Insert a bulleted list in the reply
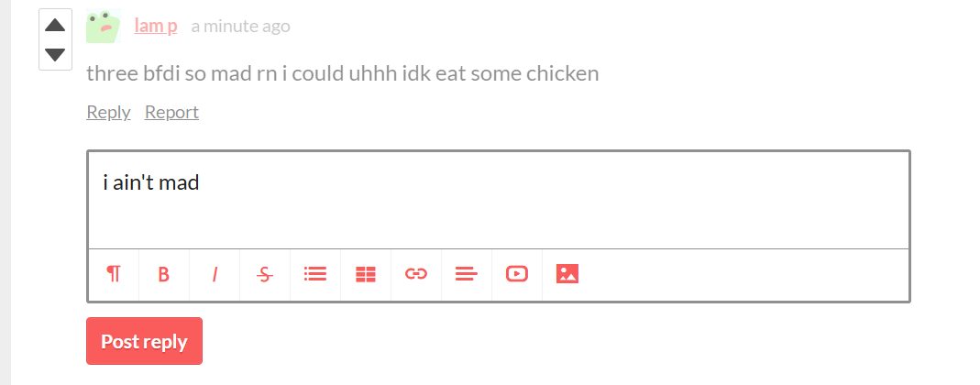Viewport: 980px width, 385px height. pos(315,274)
